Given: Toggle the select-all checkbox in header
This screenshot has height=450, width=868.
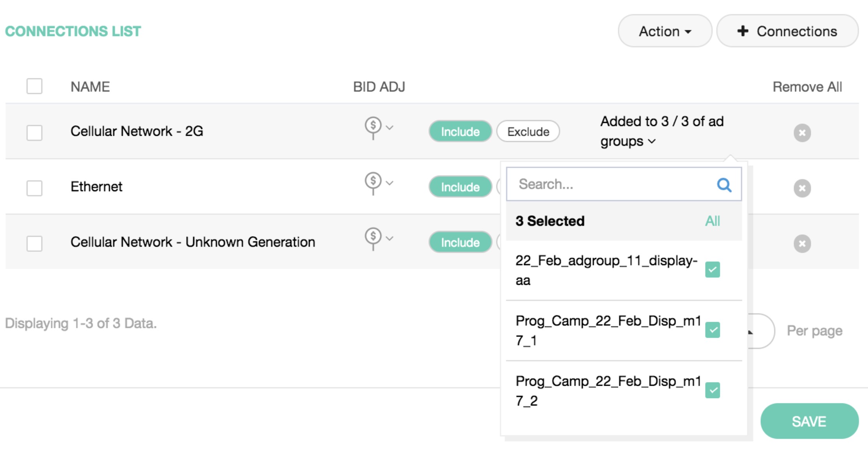Looking at the screenshot, I should coord(34,86).
